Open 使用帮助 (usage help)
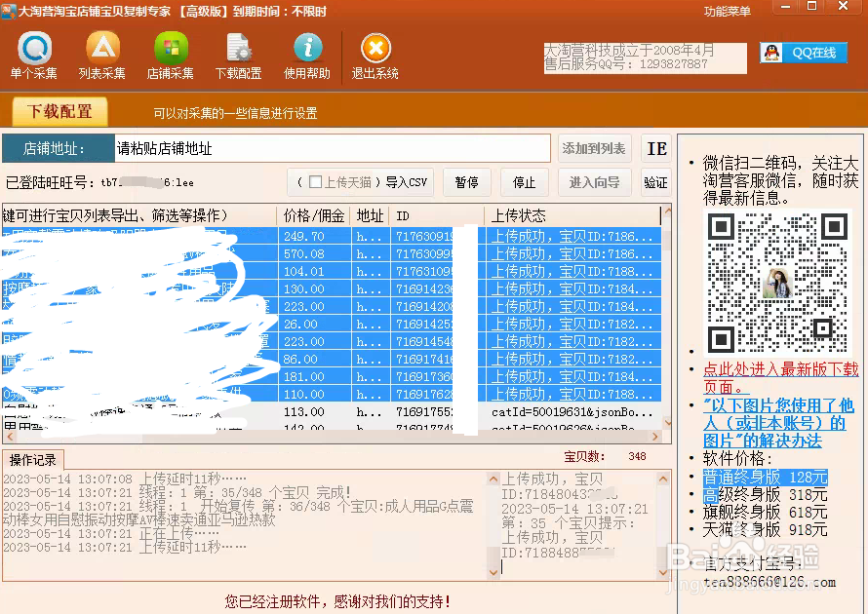 307,54
